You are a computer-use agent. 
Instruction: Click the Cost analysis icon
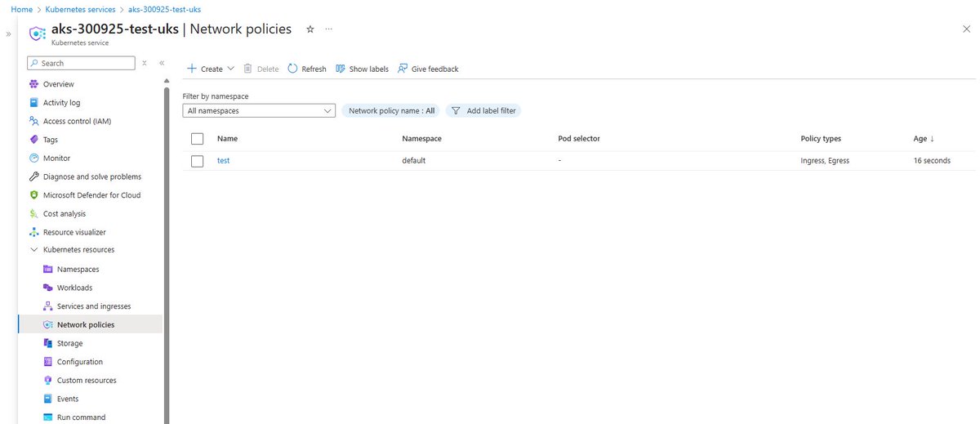33,214
